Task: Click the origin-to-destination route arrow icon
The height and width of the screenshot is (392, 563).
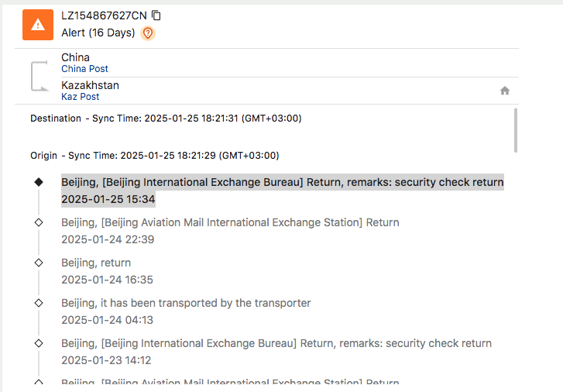Action: point(39,76)
